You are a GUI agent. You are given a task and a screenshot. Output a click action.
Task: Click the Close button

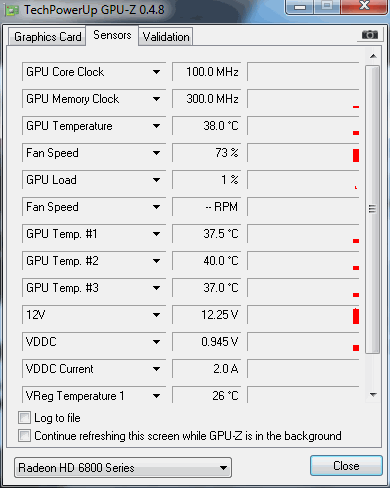(x=346, y=466)
